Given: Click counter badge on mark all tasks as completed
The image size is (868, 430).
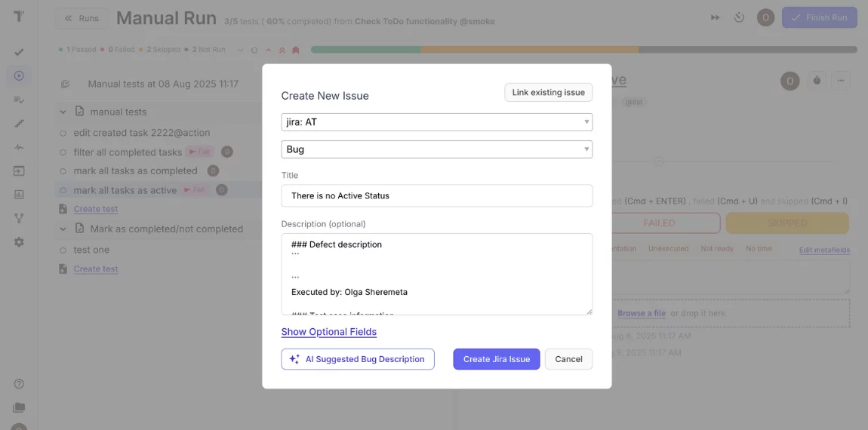Looking at the screenshot, I should (213, 171).
